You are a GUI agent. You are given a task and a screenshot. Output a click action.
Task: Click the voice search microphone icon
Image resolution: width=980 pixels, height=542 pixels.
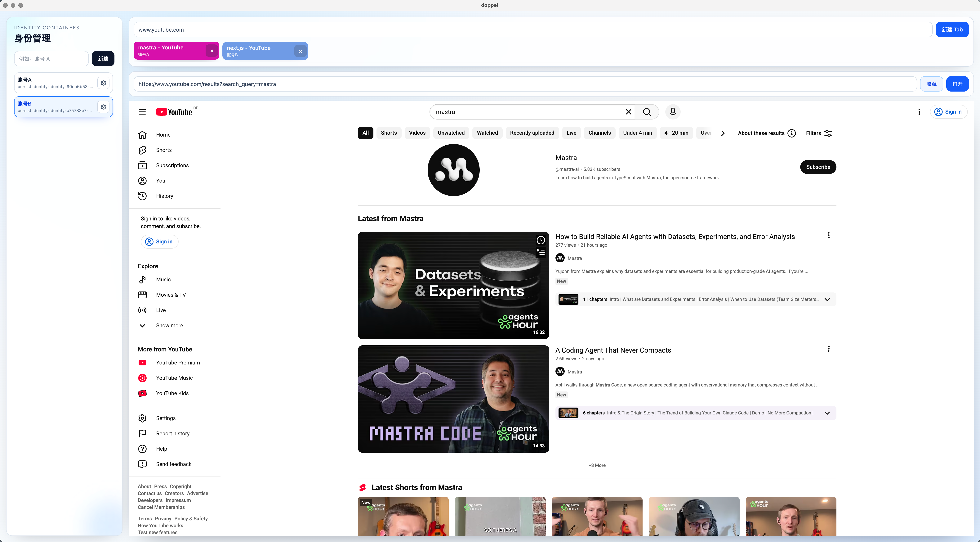(x=673, y=112)
